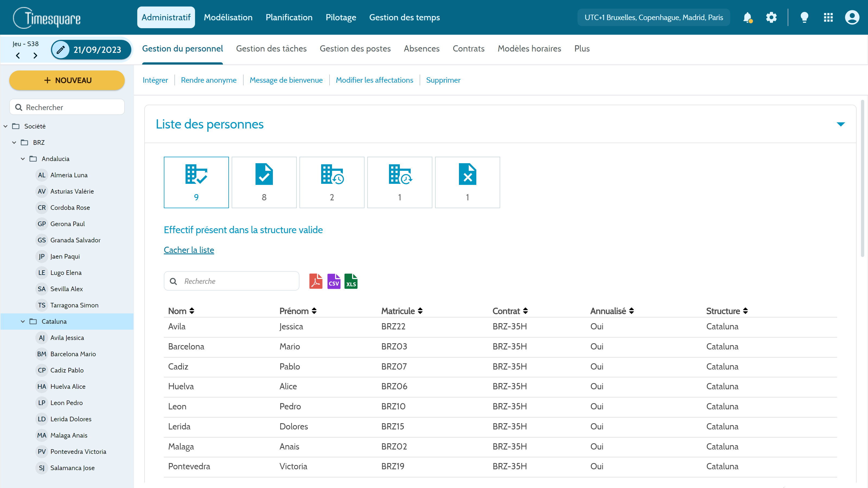
Task: Click the Timesquare logo
Action: coord(47,18)
